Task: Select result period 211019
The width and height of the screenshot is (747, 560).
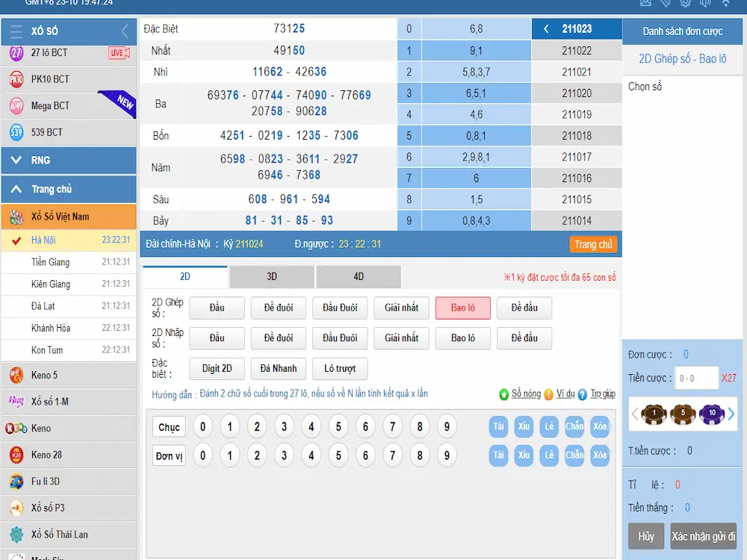Action: (x=577, y=114)
